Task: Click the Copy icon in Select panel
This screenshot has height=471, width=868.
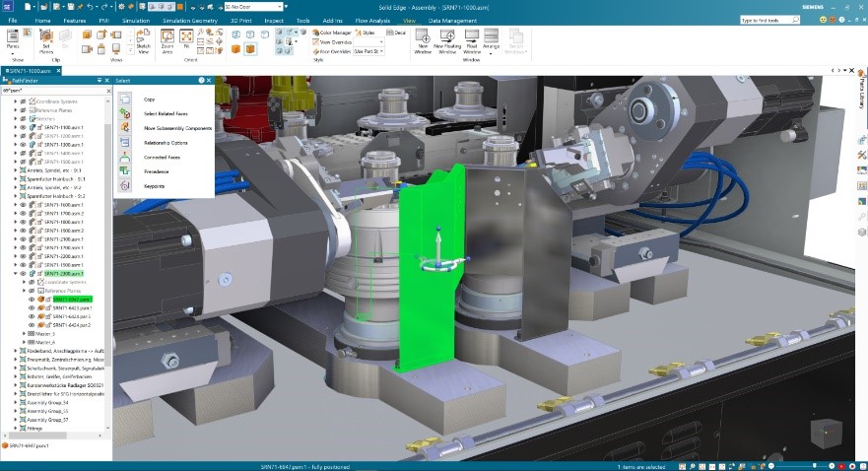Action: [125, 100]
